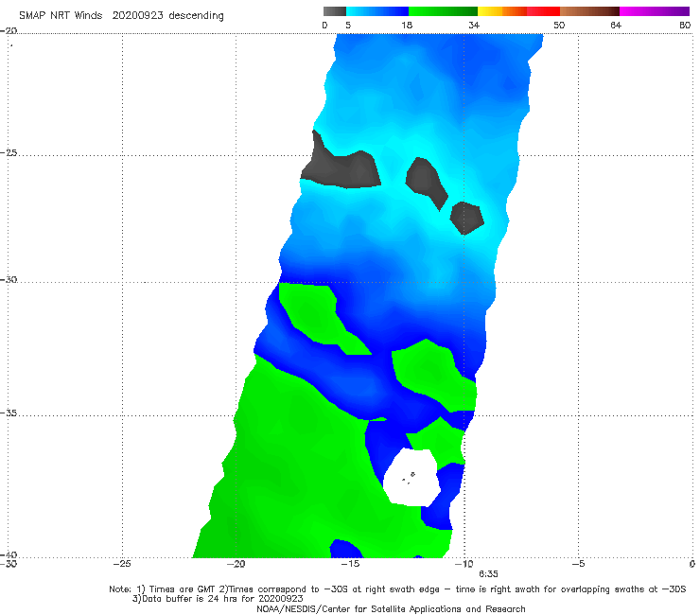
Task: Click the note '3)Data buffer is 24 hrs'
Action: click(x=218, y=599)
